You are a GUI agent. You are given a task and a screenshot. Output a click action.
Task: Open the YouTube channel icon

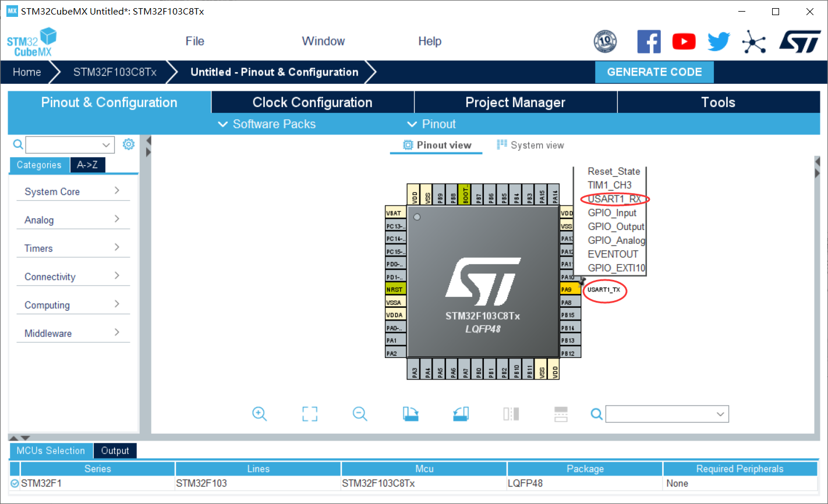click(x=684, y=41)
